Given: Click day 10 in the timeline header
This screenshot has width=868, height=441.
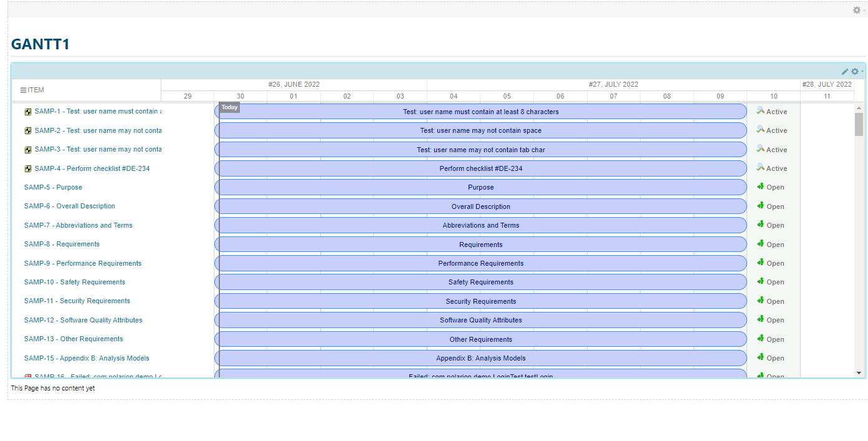Looking at the screenshot, I should (773, 96).
